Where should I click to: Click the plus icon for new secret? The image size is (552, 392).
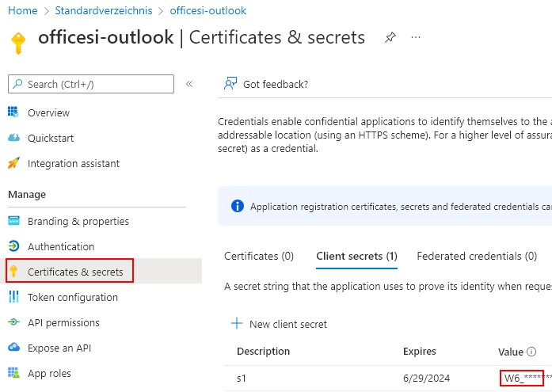[x=237, y=323]
